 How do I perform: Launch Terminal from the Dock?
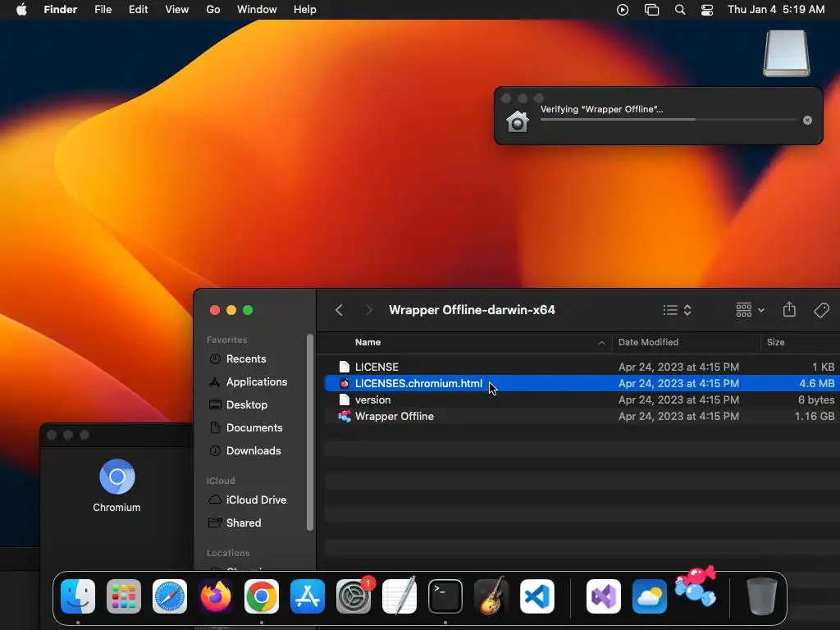pos(445,596)
